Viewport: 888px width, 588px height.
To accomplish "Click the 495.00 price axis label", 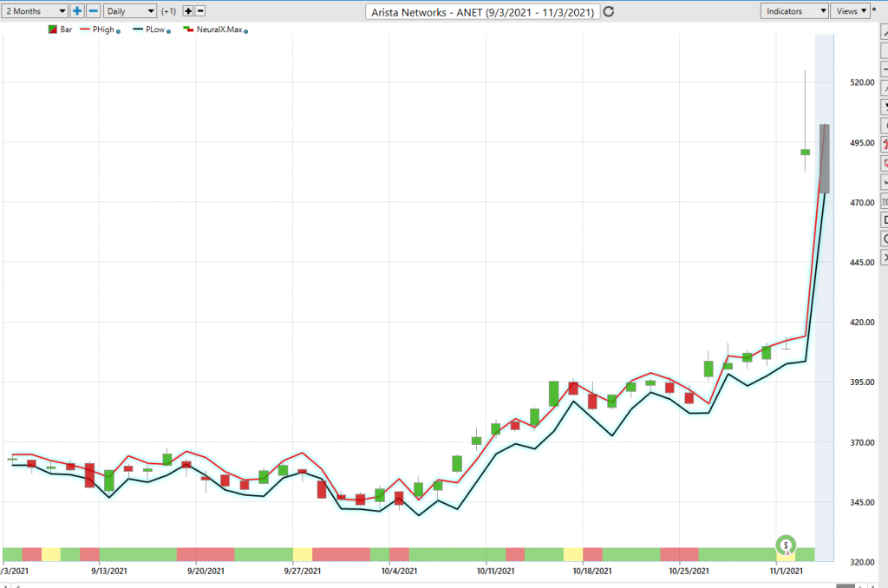I will point(862,143).
